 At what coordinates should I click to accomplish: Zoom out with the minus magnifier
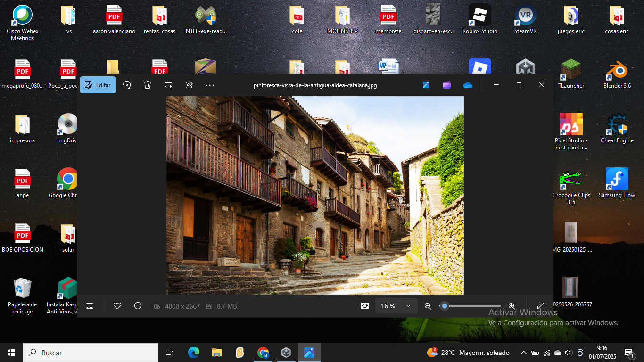click(x=428, y=306)
